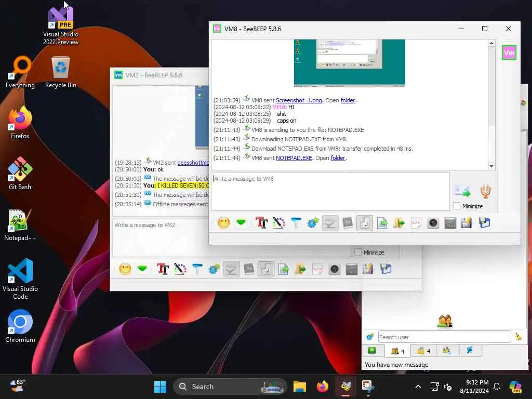532x399 pixels.
Task: Click the lightning notepad icon in VM8 toolbar
Action: (x=467, y=223)
